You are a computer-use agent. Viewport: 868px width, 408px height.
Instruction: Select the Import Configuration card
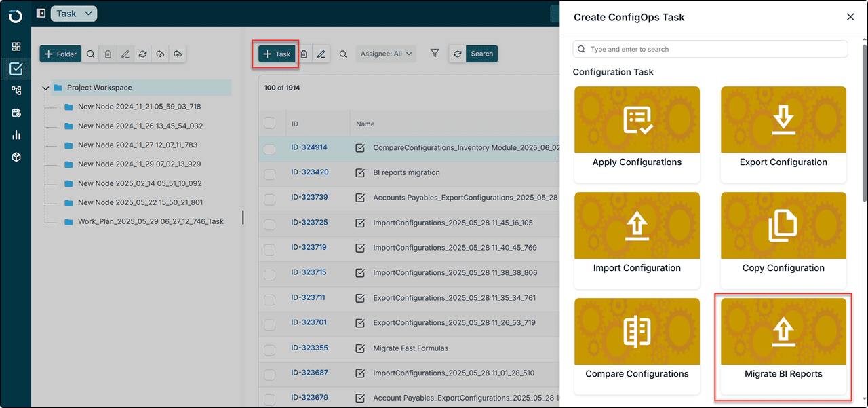coord(637,240)
